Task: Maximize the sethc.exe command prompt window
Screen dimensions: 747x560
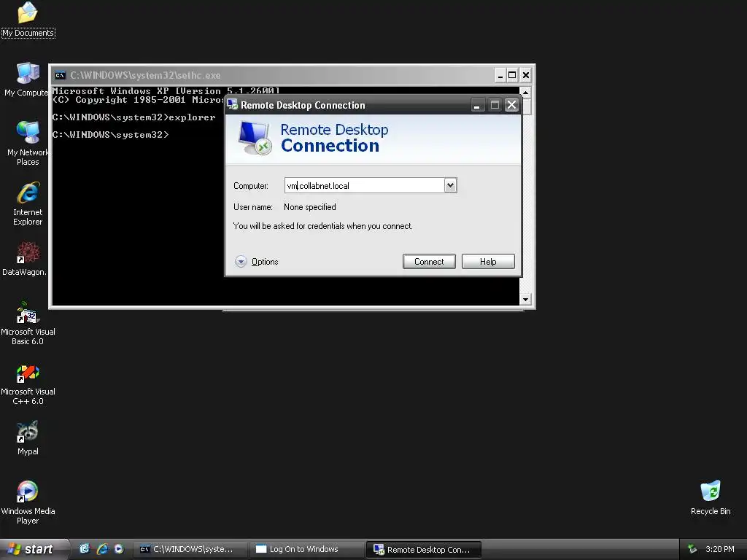Action: pos(512,75)
